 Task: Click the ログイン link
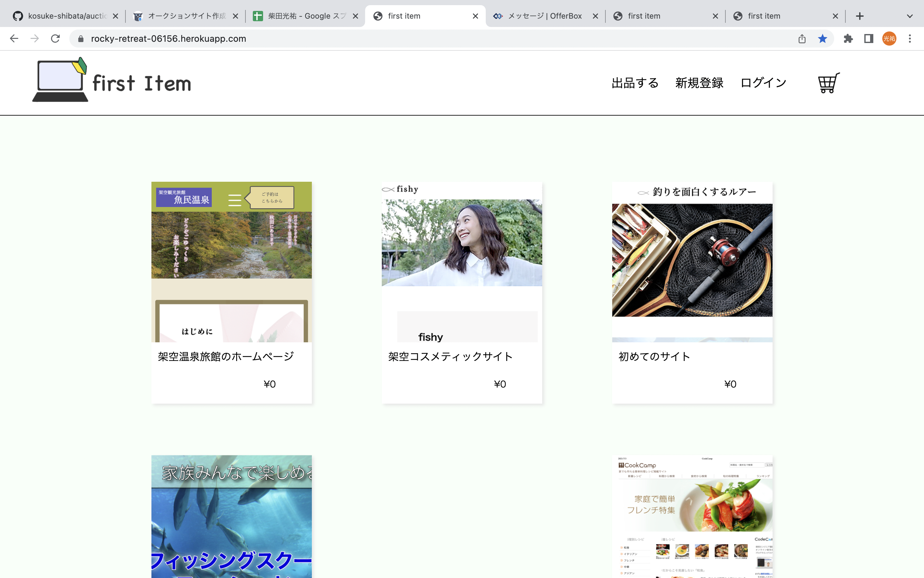click(763, 83)
